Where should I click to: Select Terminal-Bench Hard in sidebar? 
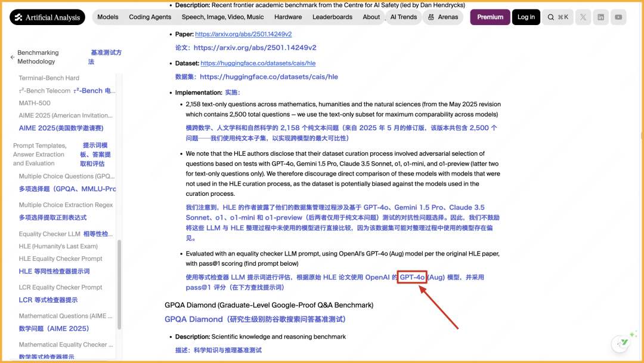click(49, 78)
